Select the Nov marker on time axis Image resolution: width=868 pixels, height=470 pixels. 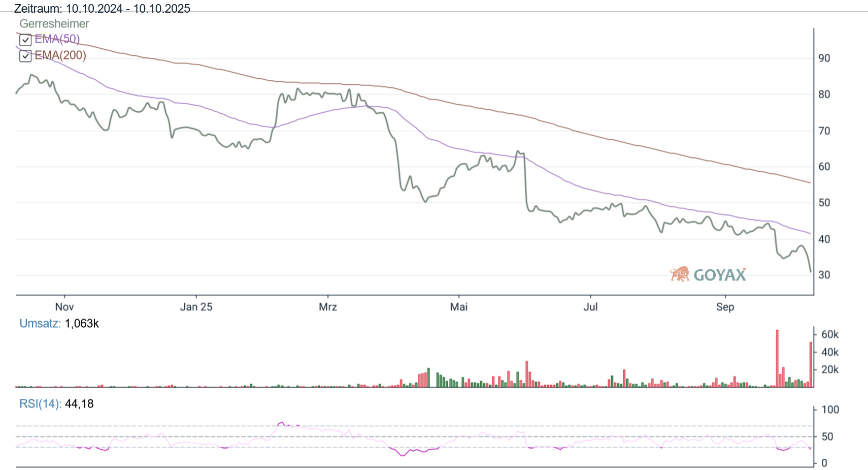[x=64, y=307]
